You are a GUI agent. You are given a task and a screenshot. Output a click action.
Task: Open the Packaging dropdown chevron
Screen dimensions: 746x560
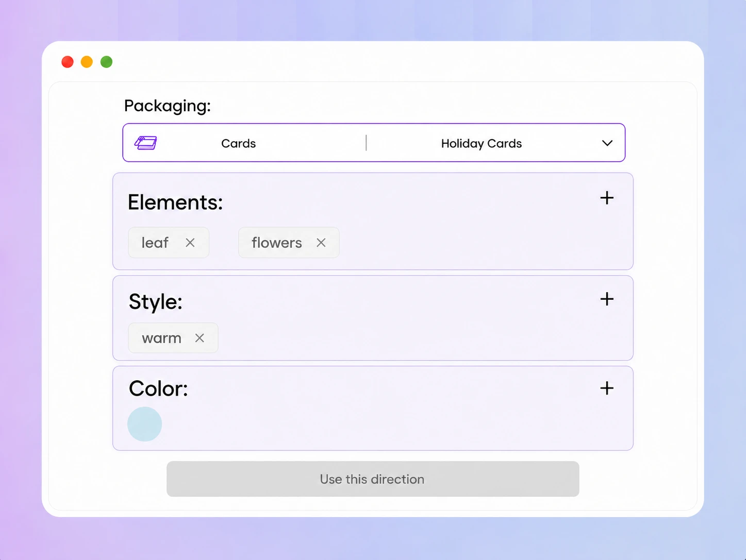pyautogui.click(x=607, y=143)
